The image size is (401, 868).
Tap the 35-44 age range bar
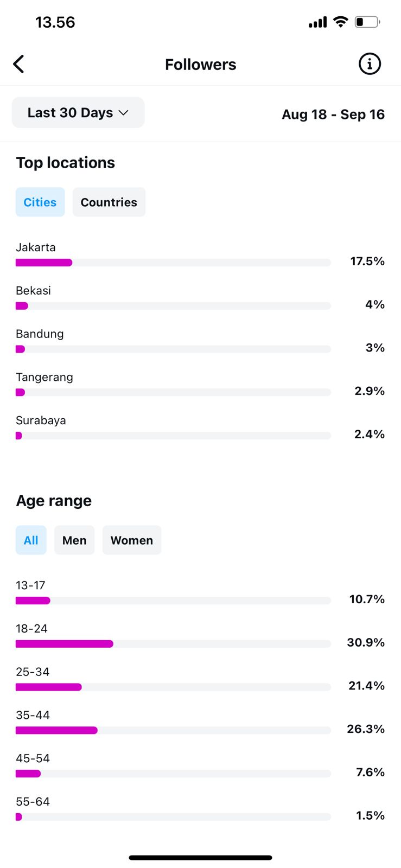[173, 731]
